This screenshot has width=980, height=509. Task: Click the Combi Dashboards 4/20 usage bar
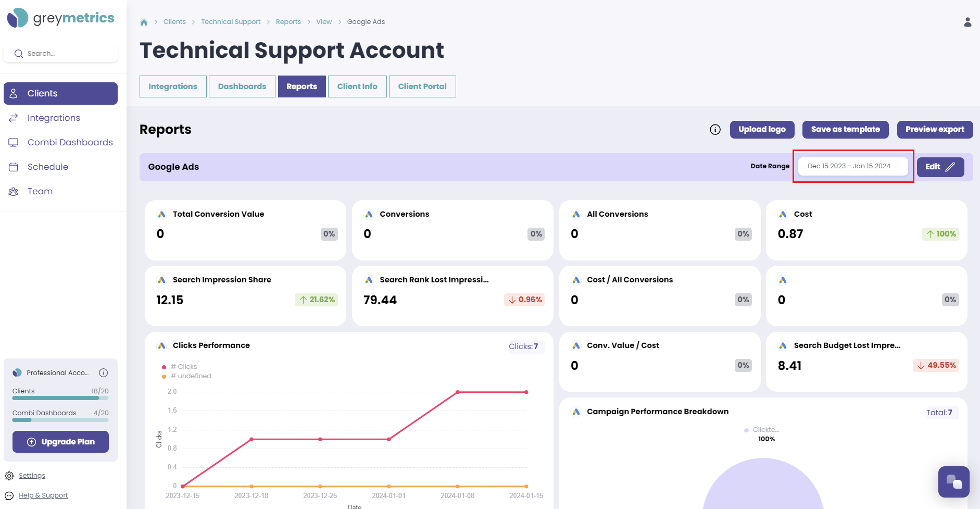click(60, 420)
